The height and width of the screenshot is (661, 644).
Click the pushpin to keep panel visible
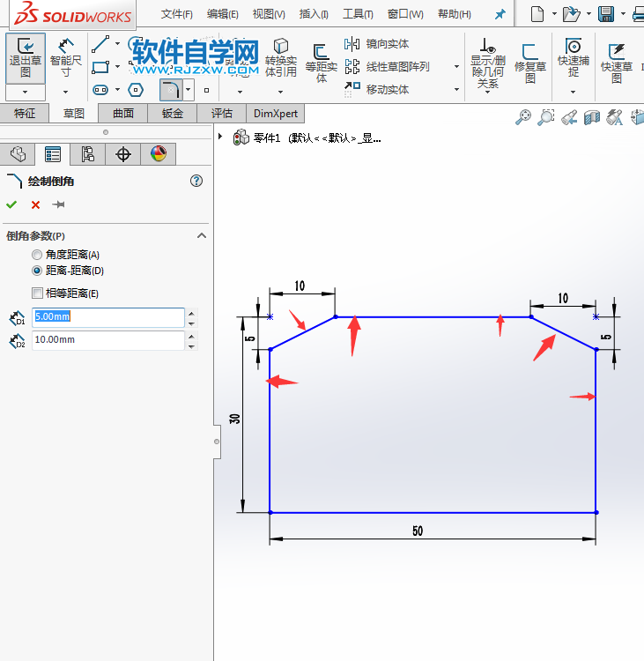[x=58, y=204]
